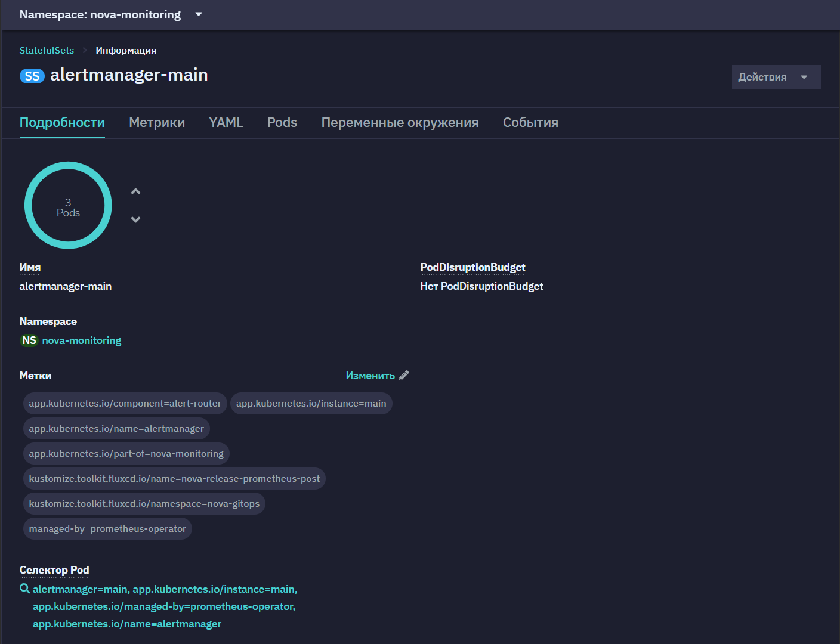Select the Подробности tab
The height and width of the screenshot is (644, 840).
(62, 123)
